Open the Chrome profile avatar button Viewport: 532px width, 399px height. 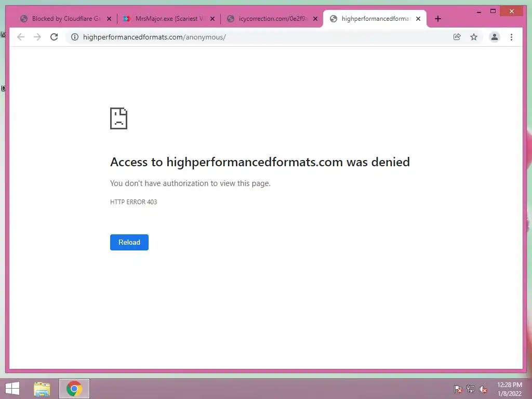coord(495,37)
